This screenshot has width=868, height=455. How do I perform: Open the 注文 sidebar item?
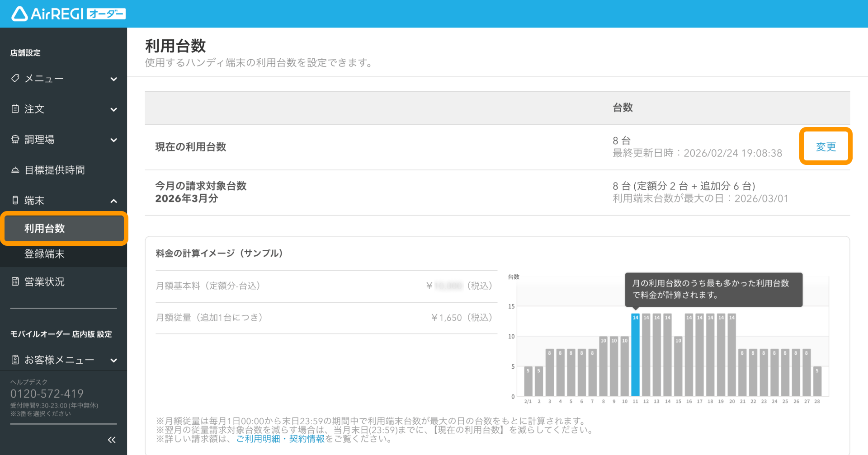pyautogui.click(x=63, y=109)
